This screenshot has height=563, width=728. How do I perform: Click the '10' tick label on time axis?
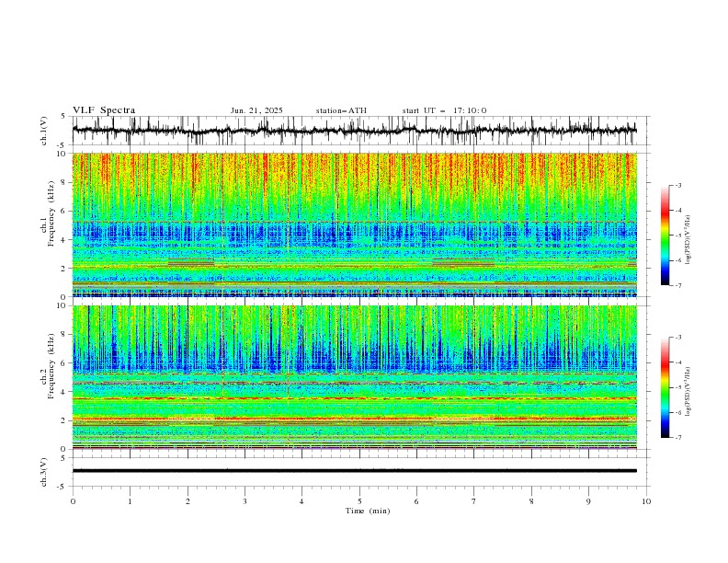(x=646, y=501)
